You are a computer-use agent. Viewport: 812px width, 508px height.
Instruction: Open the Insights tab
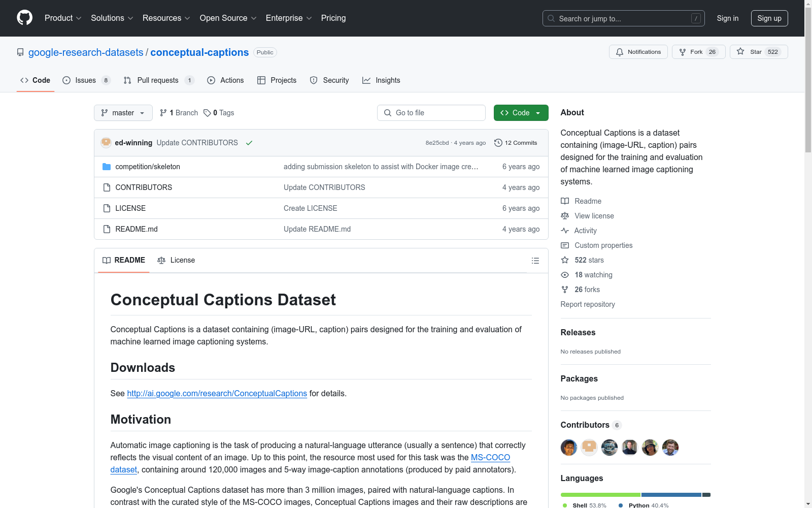381,80
